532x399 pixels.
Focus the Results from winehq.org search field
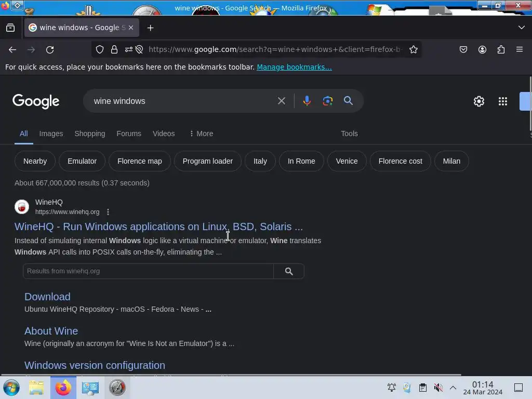point(148,271)
